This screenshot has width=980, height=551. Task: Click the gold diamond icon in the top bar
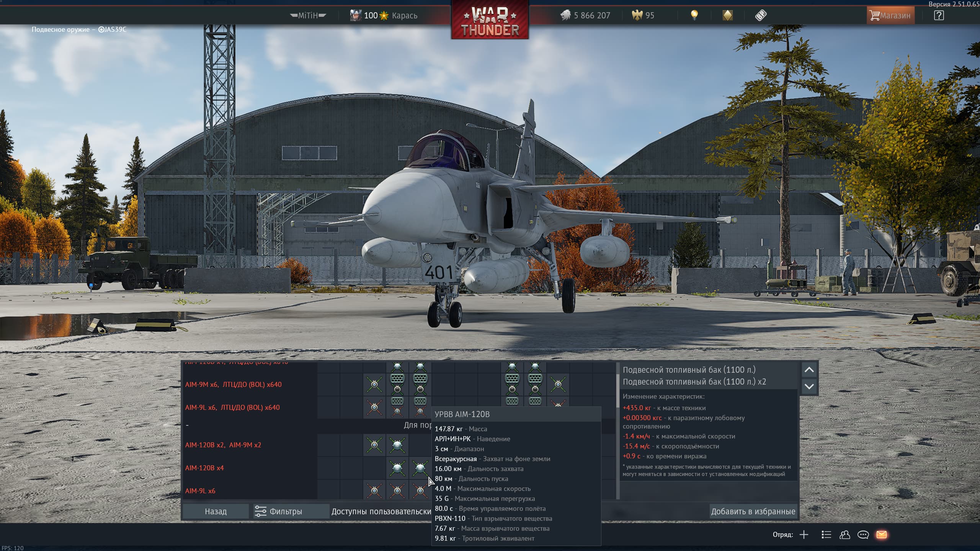point(727,15)
